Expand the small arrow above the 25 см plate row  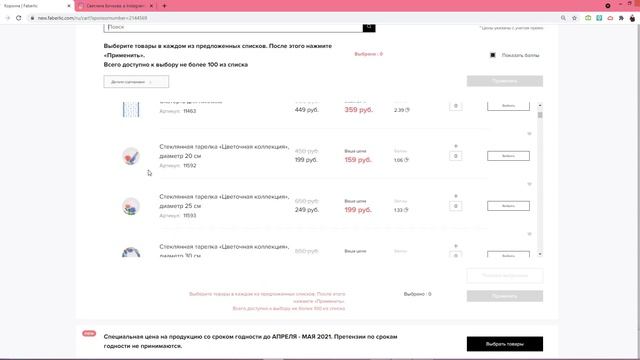[x=529, y=184]
